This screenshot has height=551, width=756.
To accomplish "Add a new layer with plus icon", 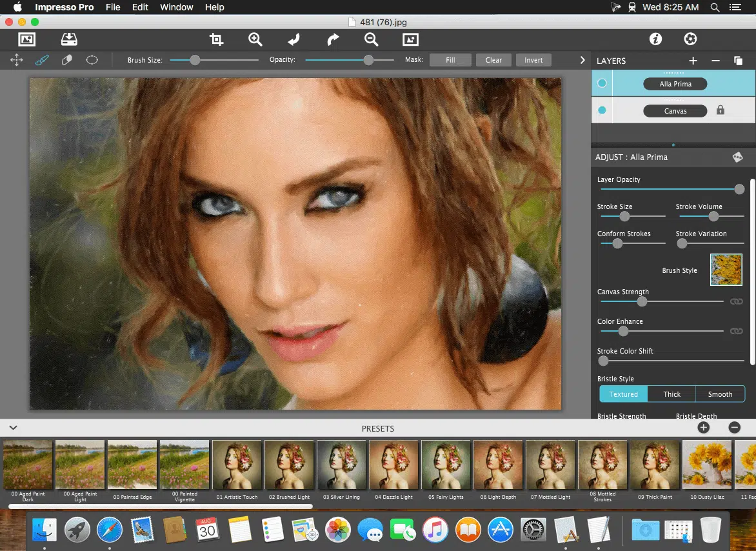I will tap(693, 61).
